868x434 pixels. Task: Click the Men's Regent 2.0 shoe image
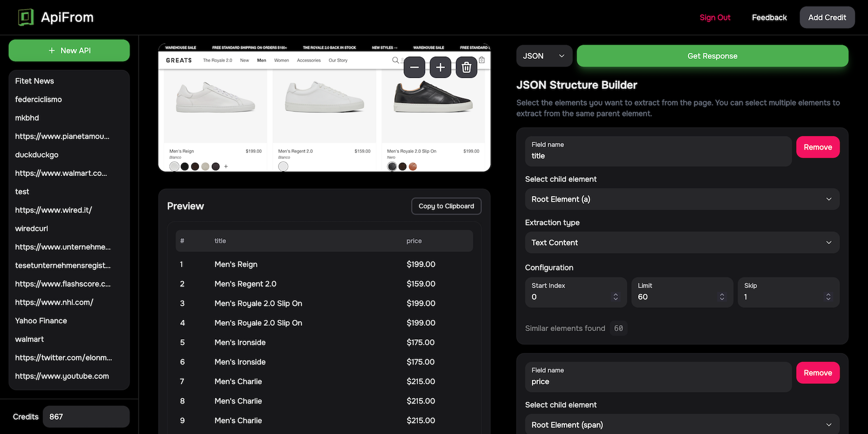[x=324, y=97]
